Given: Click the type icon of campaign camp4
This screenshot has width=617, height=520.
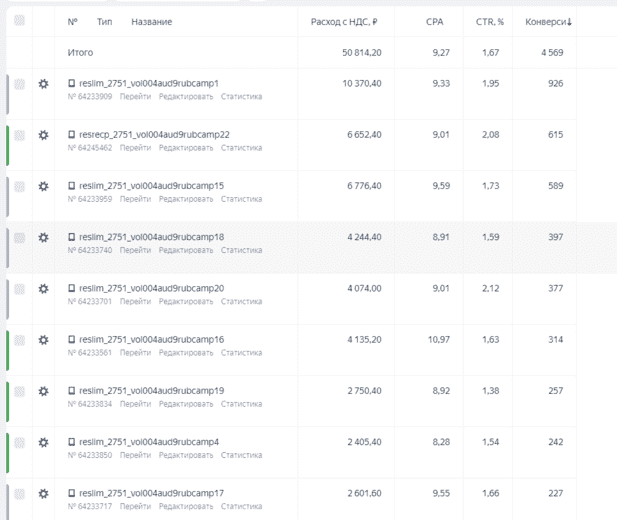Looking at the screenshot, I should pos(72,441).
